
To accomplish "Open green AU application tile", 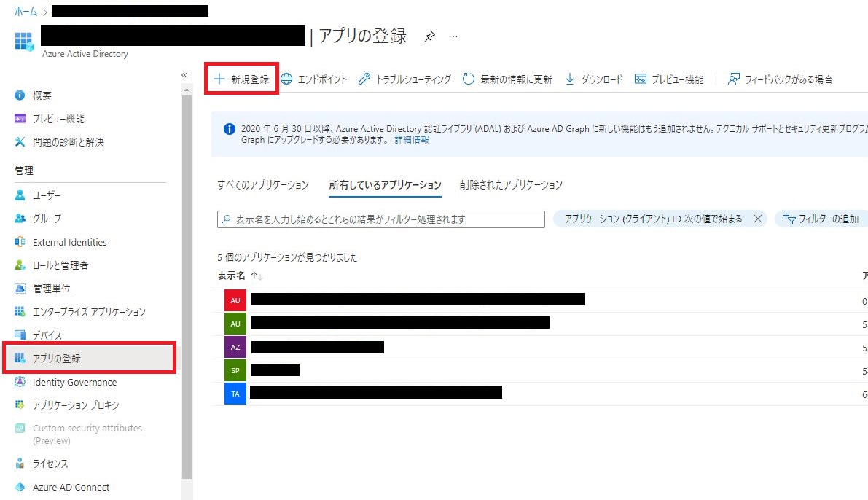I will pyautogui.click(x=235, y=324).
